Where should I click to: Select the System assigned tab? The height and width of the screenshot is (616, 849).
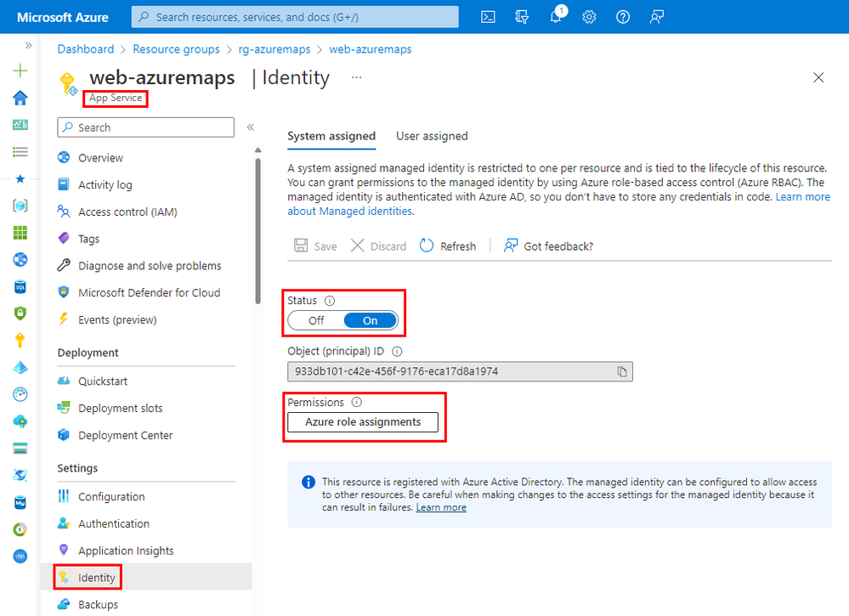331,136
